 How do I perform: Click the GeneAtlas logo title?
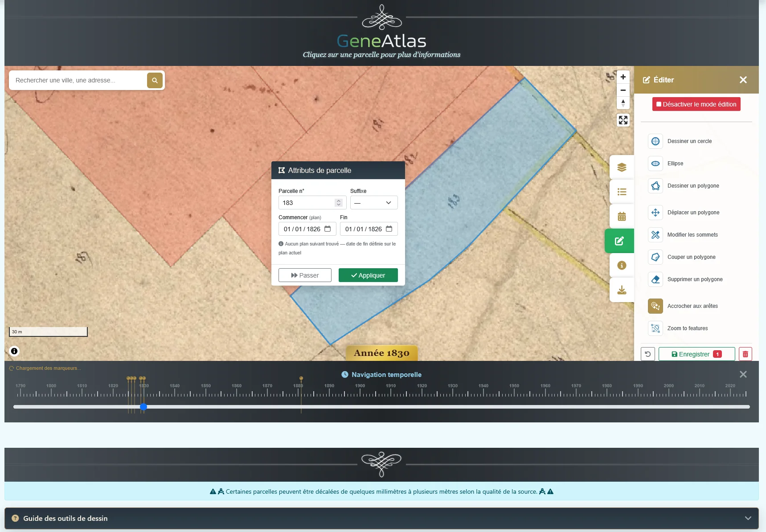pos(381,41)
